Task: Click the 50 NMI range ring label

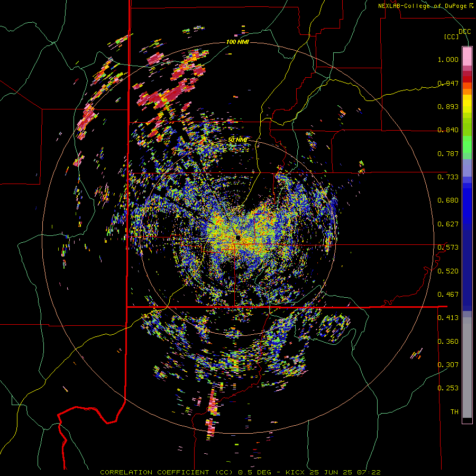Action: coord(237,140)
